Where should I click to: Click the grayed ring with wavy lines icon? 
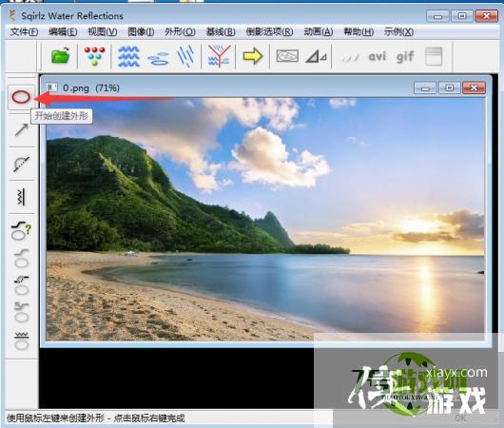[22, 340]
